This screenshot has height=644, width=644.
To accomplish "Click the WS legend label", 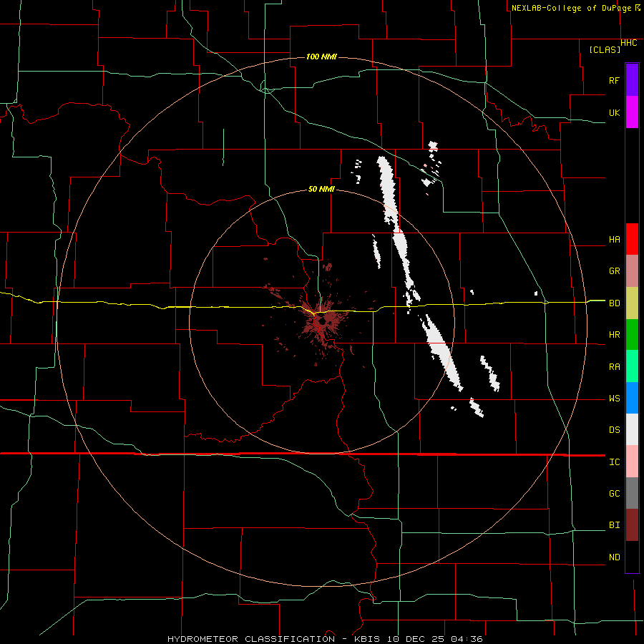I will pyautogui.click(x=614, y=399).
